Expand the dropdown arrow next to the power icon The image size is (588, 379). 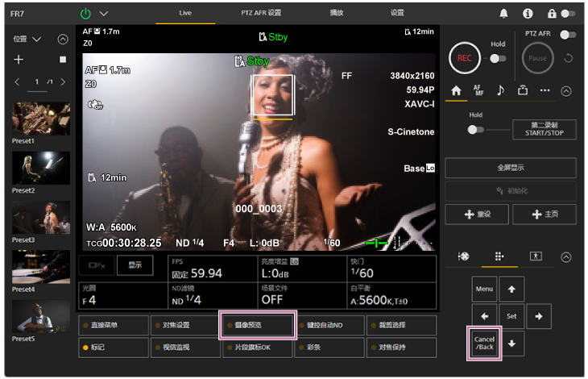103,14
